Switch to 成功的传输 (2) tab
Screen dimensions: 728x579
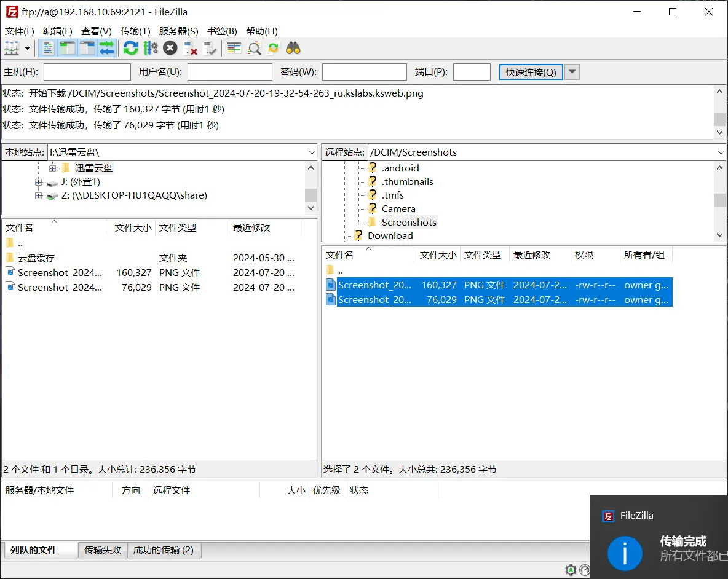pyautogui.click(x=164, y=549)
